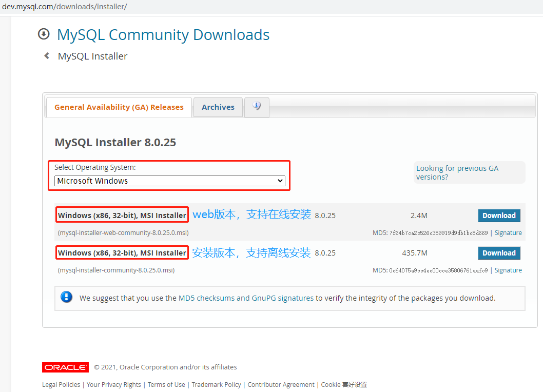The width and height of the screenshot is (543, 392).
Task: Click the Looking for previous GA versions link
Action: (457, 172)
